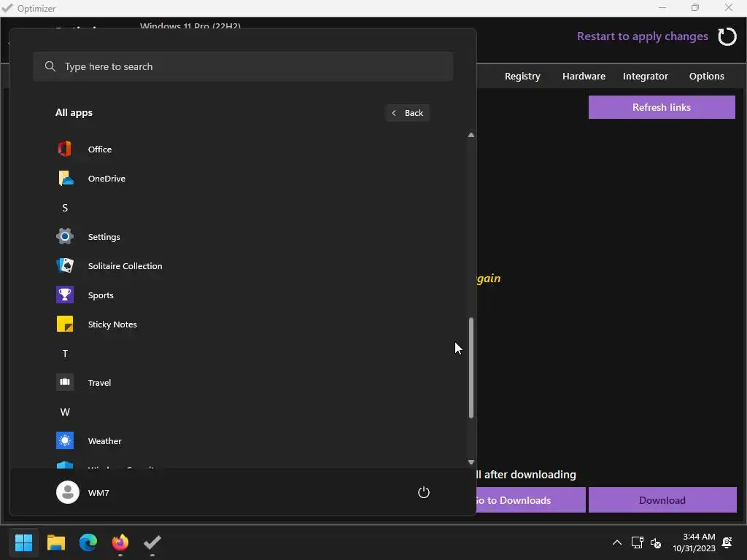
Task: Open the Sports trophy icon
Action: pos(65,295)
